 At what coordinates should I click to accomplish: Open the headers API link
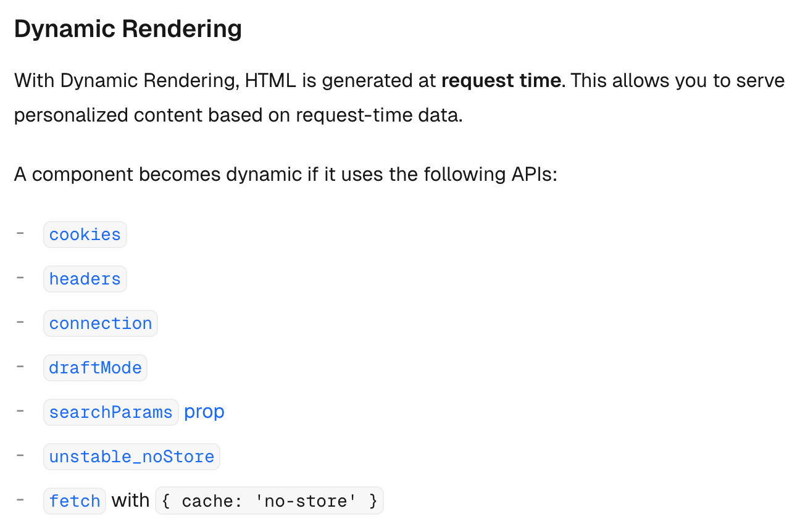point(85,279)
